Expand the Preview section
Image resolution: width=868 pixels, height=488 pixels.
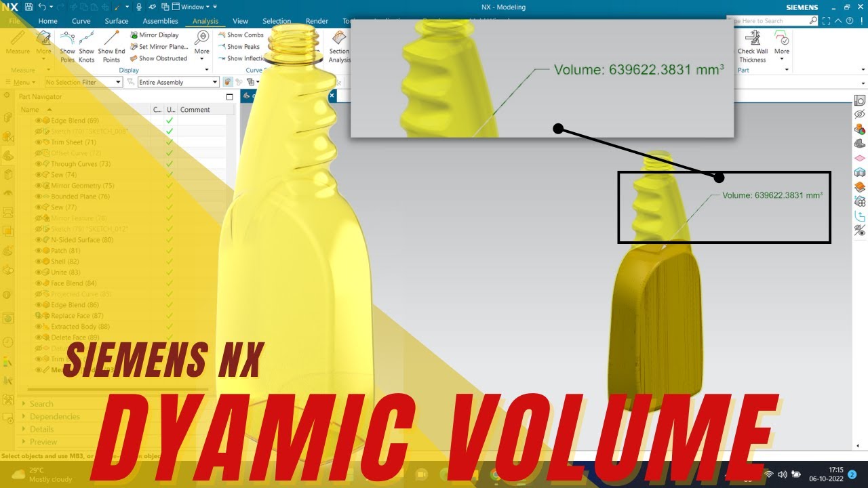coord(43,442)
